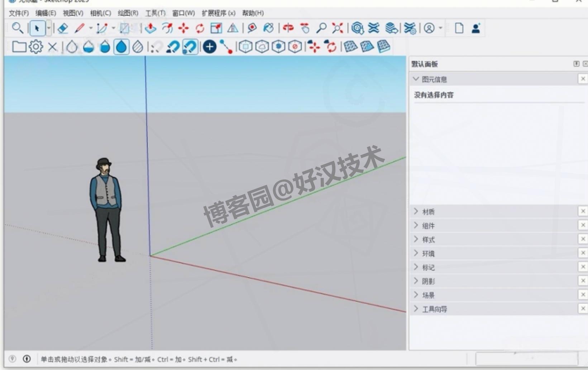
Task: Click the Zoom Extents icon
Action: tap(337, 28)
